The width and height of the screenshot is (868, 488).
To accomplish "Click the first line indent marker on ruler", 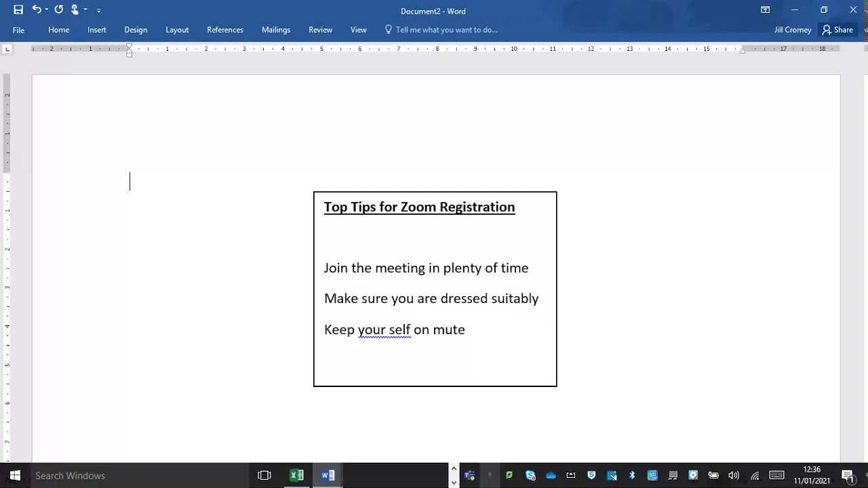I will 130,46.
